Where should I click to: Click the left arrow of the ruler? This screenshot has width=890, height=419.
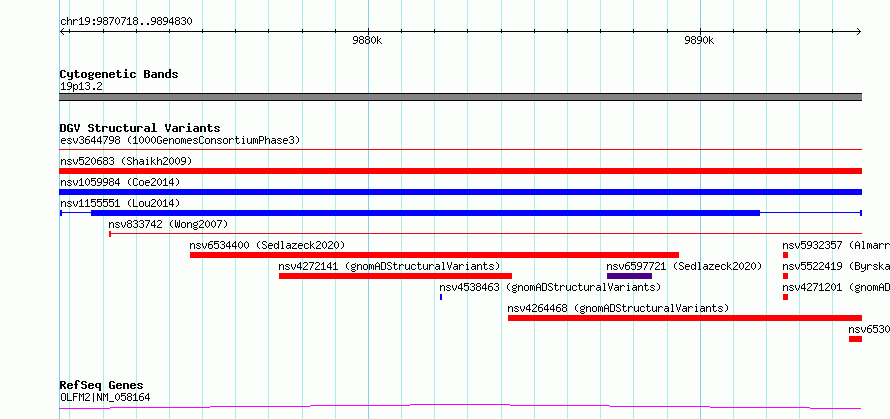click(62, 31)
